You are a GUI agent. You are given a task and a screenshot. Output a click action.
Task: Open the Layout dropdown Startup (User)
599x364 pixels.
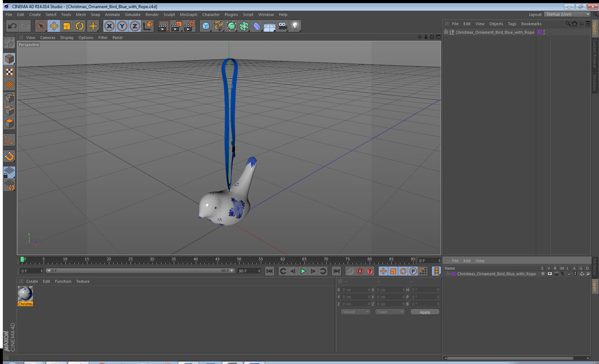pos(567,15)
